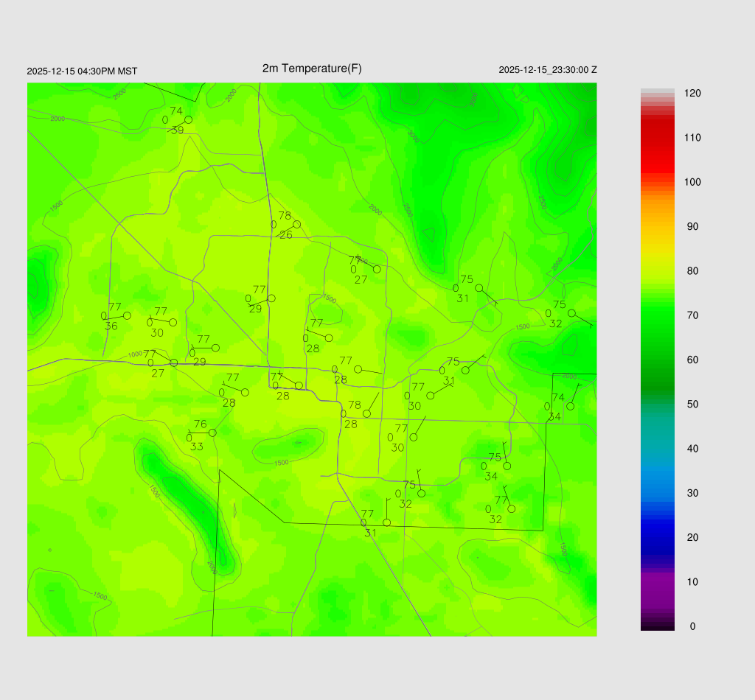Click the station marker reading 75 over 34
Image resolution: width=755 pixels, height=700 pixels.
507,466
